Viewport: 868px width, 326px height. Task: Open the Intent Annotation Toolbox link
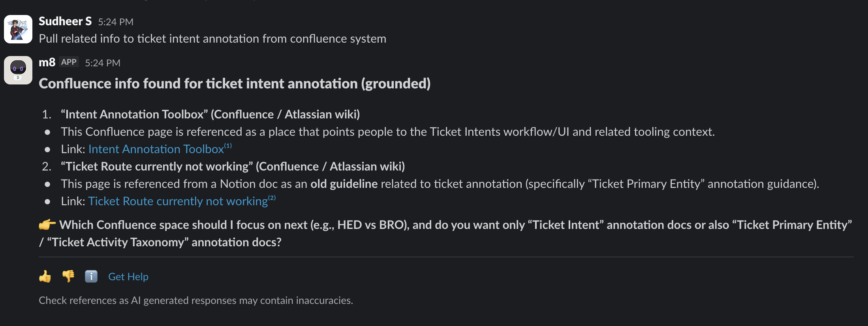156,149
